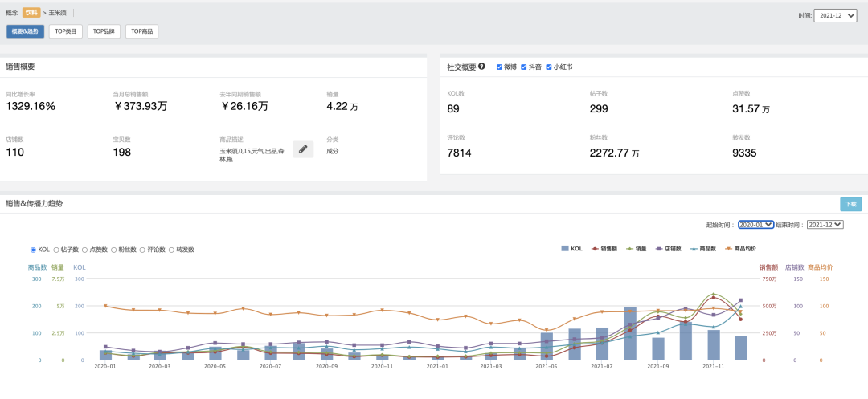Click the pencil edit icon beside 商品描述

pyautogui.click(x=303, y=149)
